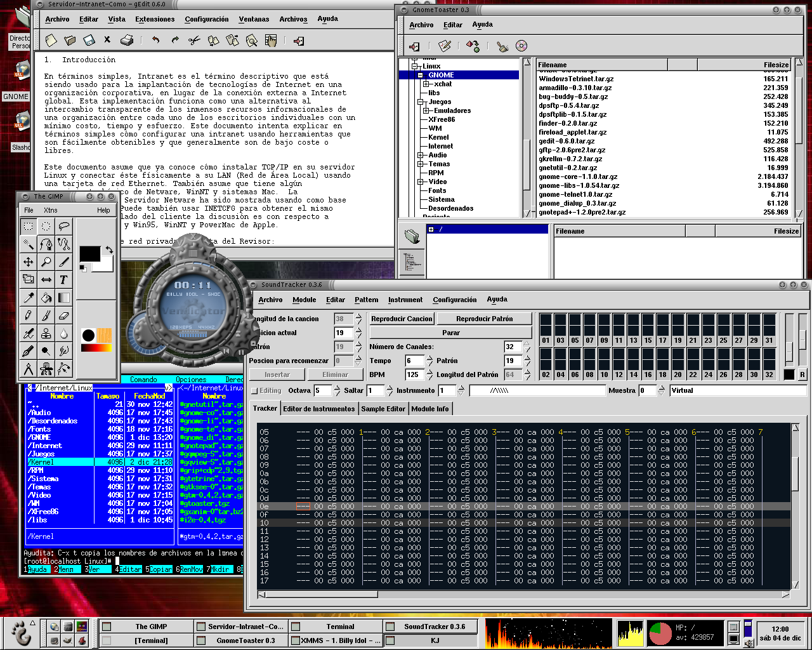The width and height of the screenshot is (812, 650).
Task: Click the print icon in gEdit toolbar
Action: pos(127,40)
